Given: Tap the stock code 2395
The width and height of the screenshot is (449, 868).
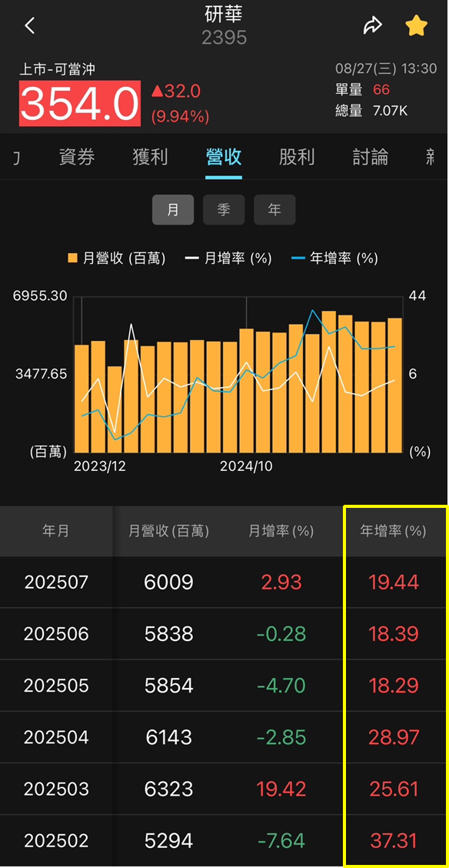Looking at the screenshot, I should coord(224,38).
